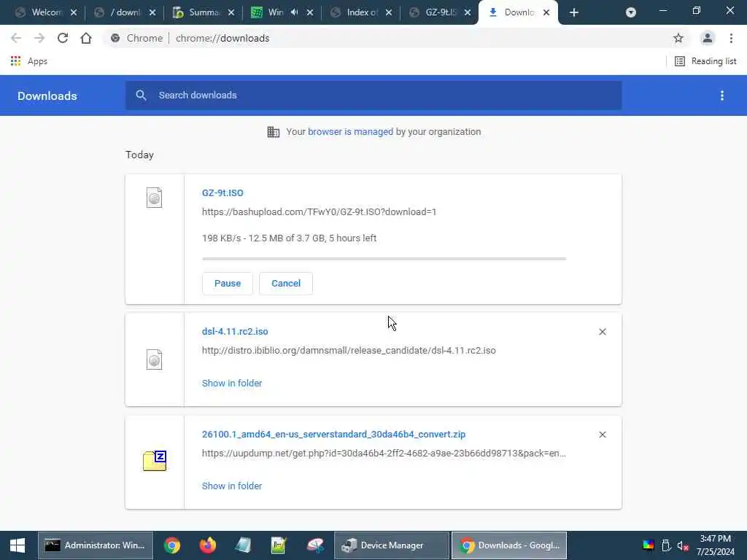Screen dimensions: 747x560
Task: Click the Downloads - Google Chrome taskbar item
Action: 508,545
